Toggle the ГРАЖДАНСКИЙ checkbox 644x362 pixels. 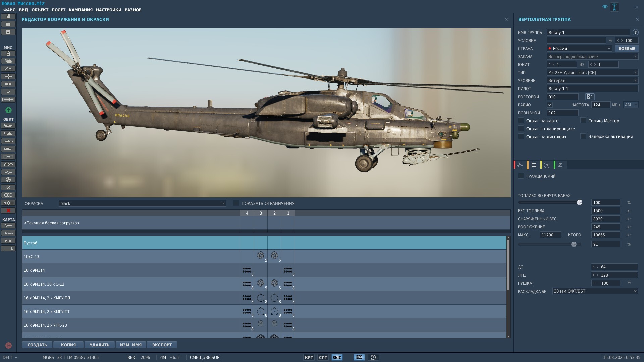click(521, 176)
